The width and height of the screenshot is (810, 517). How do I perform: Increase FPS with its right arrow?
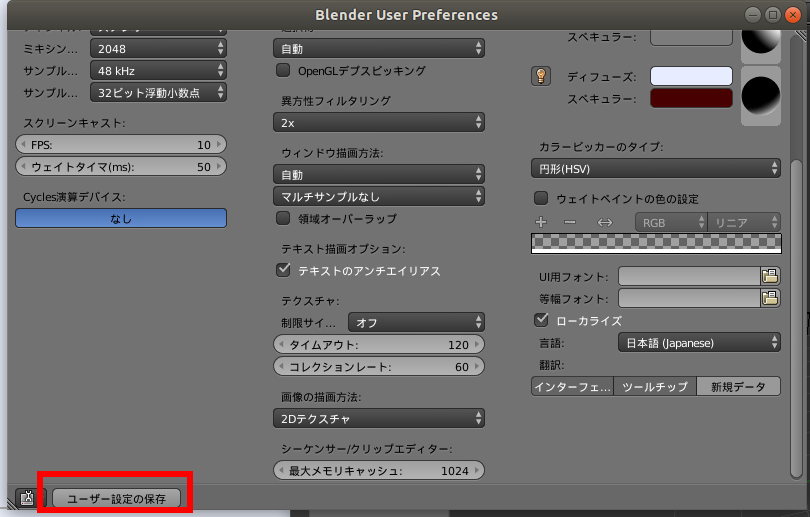click(x=219, y=145)
